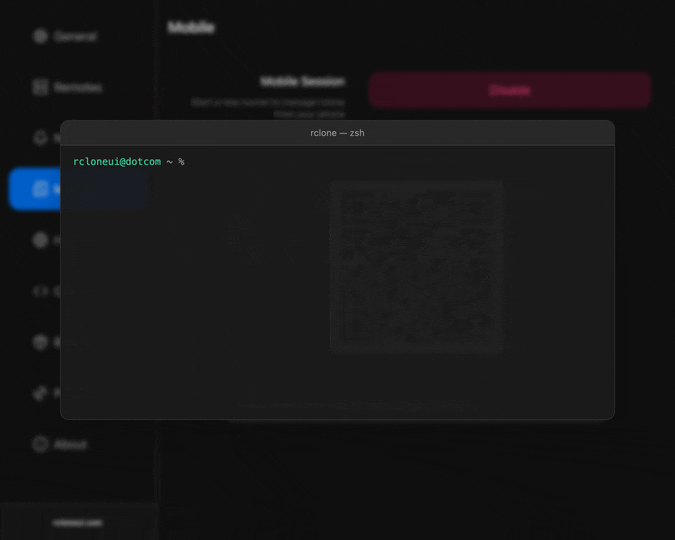Click the red Disable button for Mobile Session

coord(509,90)
